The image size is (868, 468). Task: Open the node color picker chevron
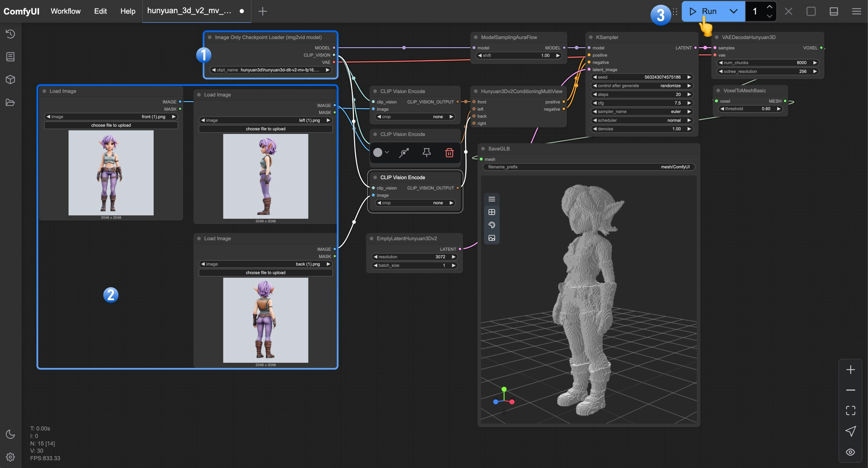tap(387, 152)
